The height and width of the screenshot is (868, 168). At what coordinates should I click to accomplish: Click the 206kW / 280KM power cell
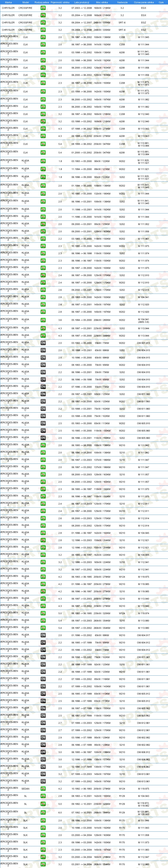click(102, 320)
